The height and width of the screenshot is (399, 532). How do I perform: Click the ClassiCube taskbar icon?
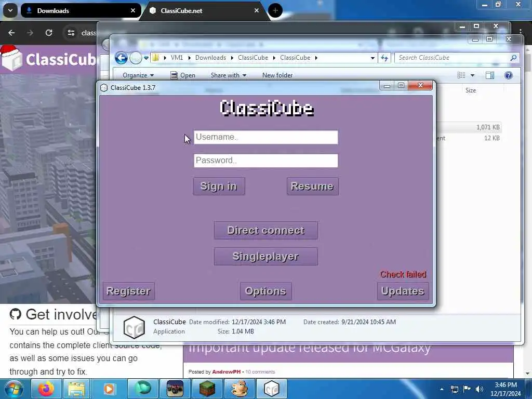coord(271,389)
